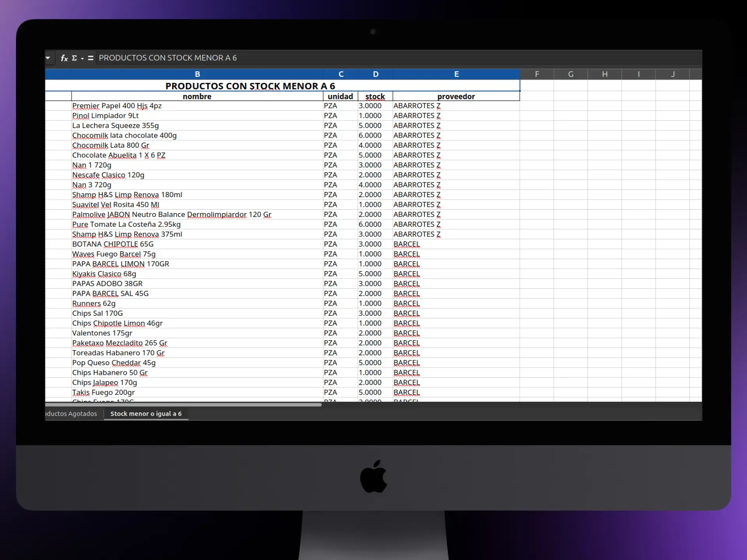
Task: Select the Chocomilk lata chocolate 400g cell
Action: [197, 136]
